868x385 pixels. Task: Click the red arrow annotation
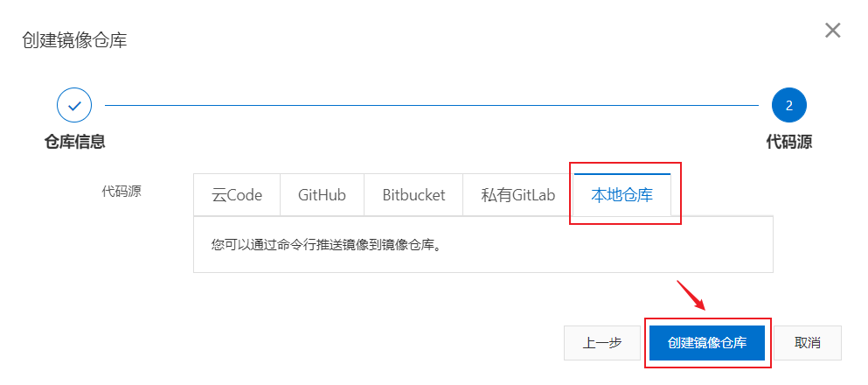click(x=691, y=295)
